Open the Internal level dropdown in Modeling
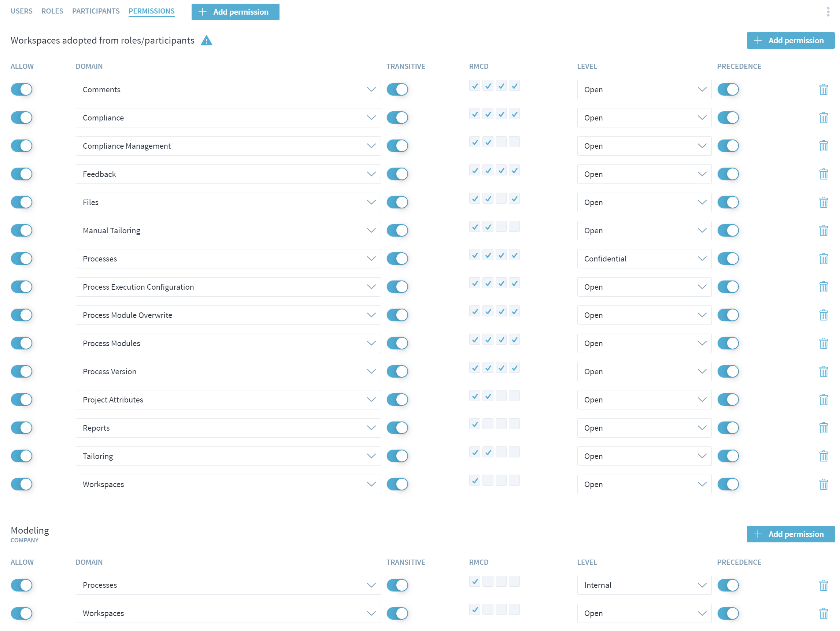This screenshot has width=840, height=631. coord(644,585)
